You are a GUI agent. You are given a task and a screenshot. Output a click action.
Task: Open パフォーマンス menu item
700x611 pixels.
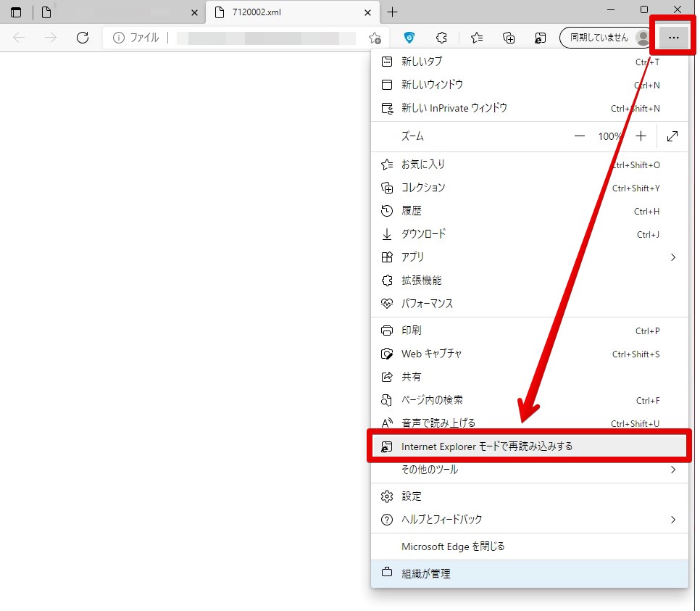pos(530,304)
